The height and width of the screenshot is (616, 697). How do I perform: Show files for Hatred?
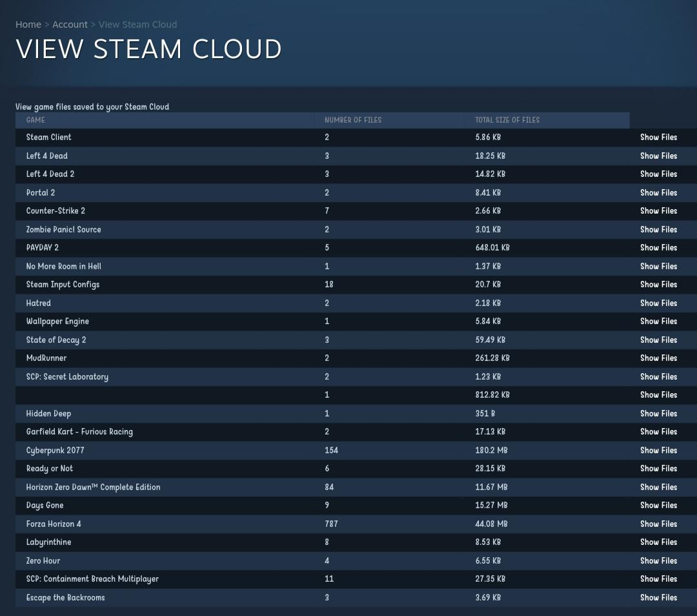658,303
